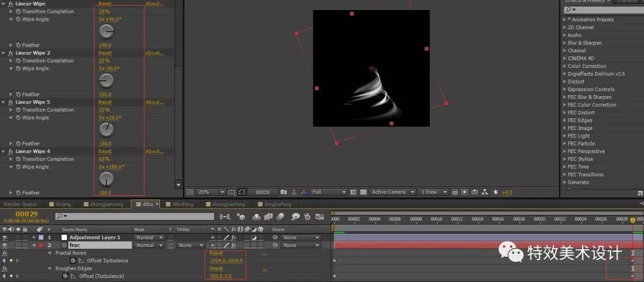Enable Frame Blending timeline icon
Screen dimensions: 644x282
click(268, 217)
